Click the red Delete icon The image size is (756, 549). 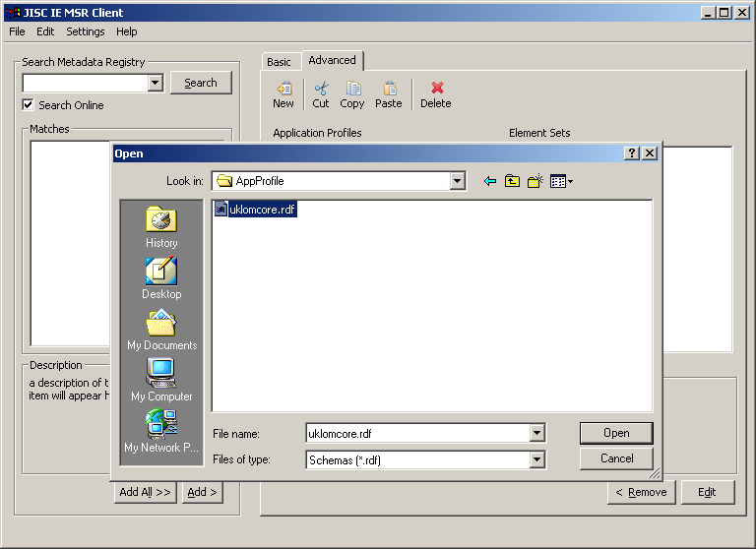(437, 88)
